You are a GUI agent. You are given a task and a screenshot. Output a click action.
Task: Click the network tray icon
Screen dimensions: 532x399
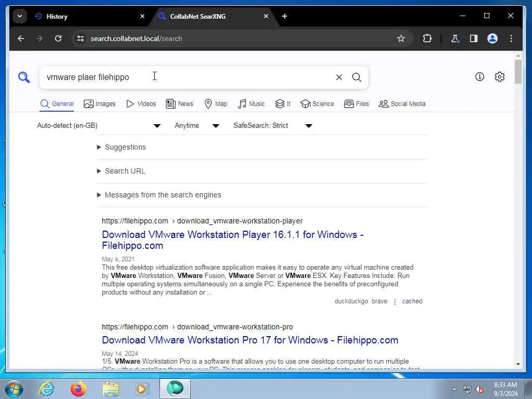click(467, 390)
